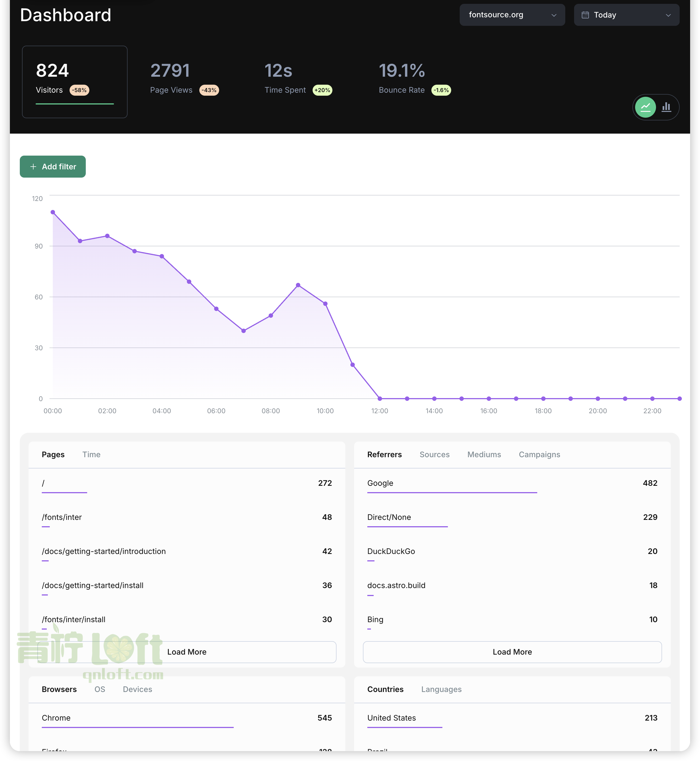The width and height of the screenshot is (700, 761).
Task: Click the 10:00 data point on chart
Action: [325, 304]
